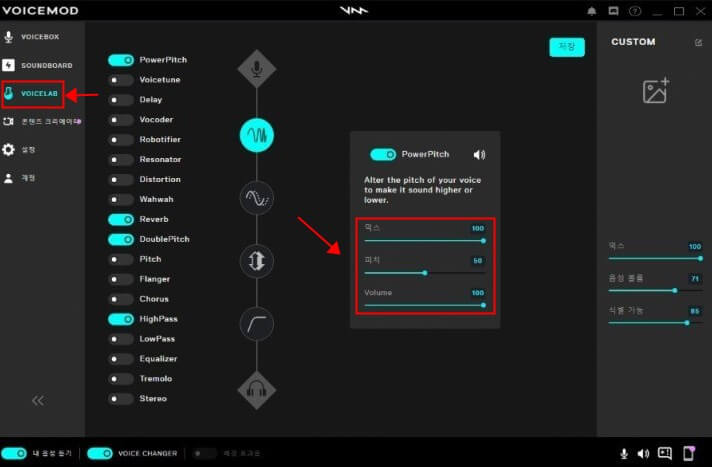
Task: Add a custom voice image
Action: (656, 91)
